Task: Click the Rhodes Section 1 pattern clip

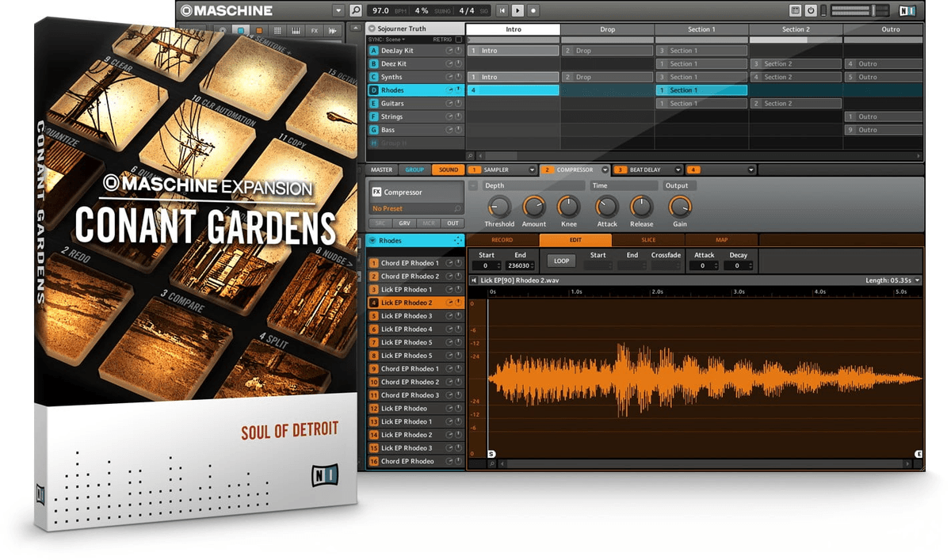Action: [x=701, y=90]
